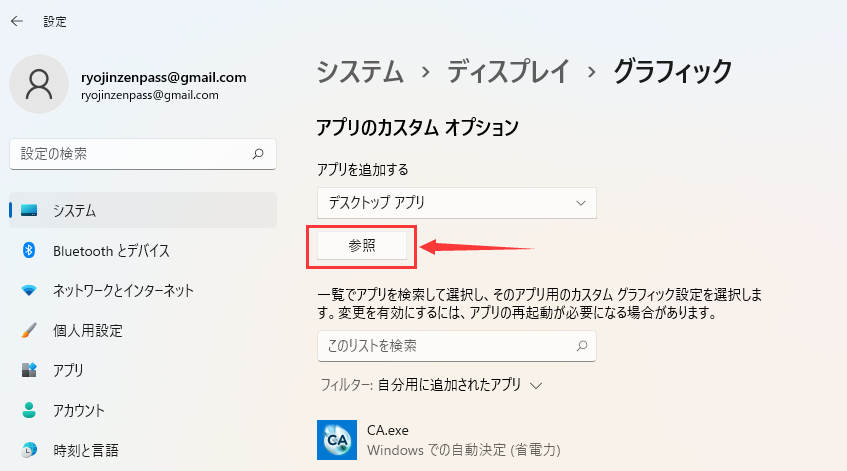Click the Accounts person icon in the sidebar

29,411
